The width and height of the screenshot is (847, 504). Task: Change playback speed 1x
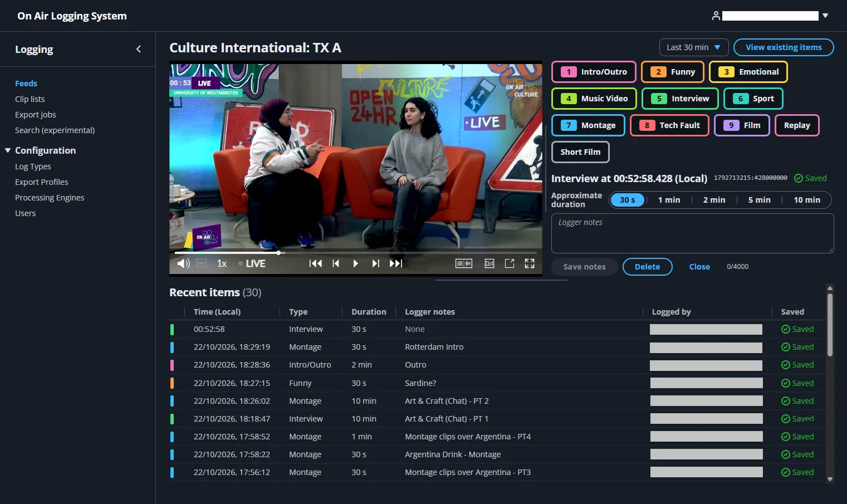222,263
